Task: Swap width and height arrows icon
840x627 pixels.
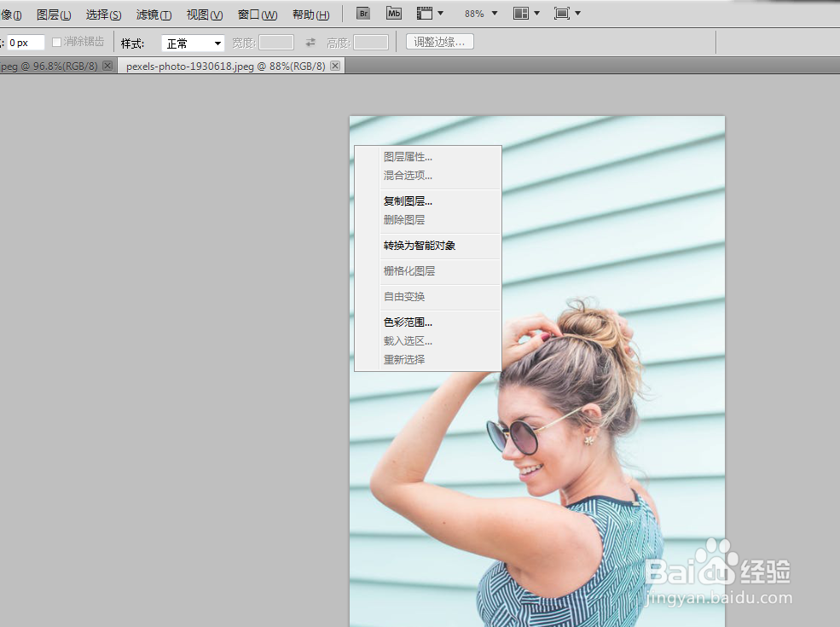Action: (x=310, y=43)
